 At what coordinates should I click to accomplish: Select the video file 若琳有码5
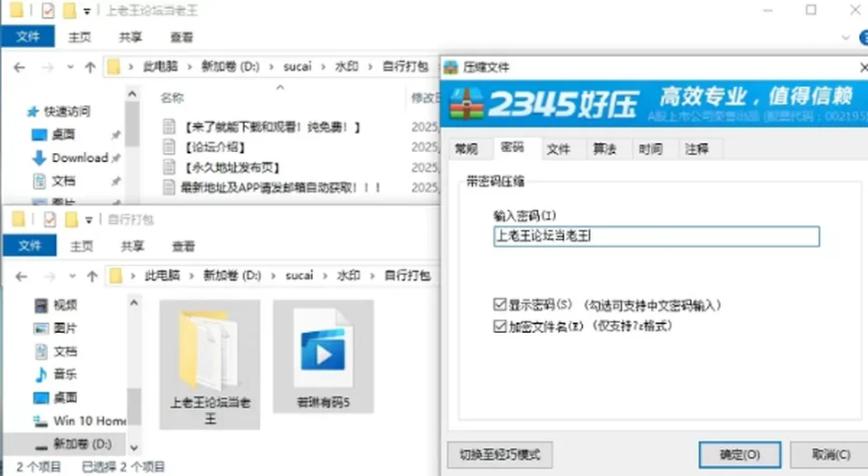point(324,357)
